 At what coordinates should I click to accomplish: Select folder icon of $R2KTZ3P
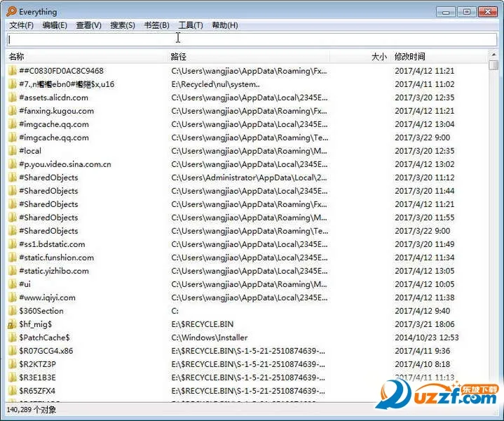coord(12,364)
